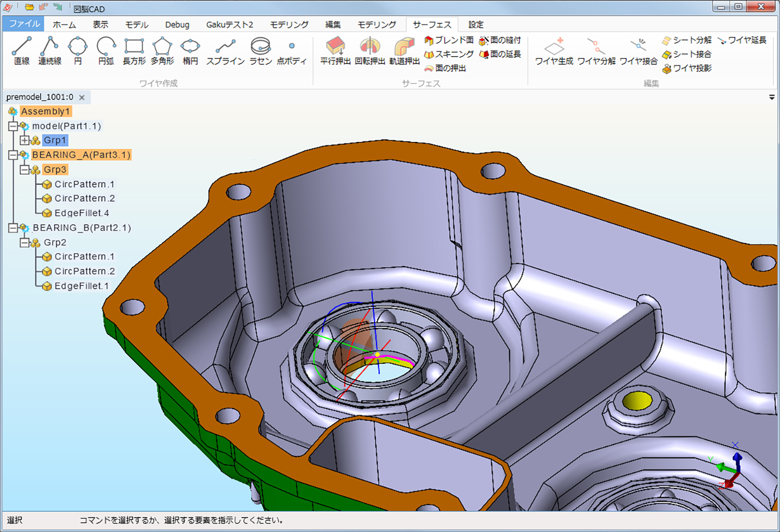Select the スプライン spline tool

(x=225, y=50)
